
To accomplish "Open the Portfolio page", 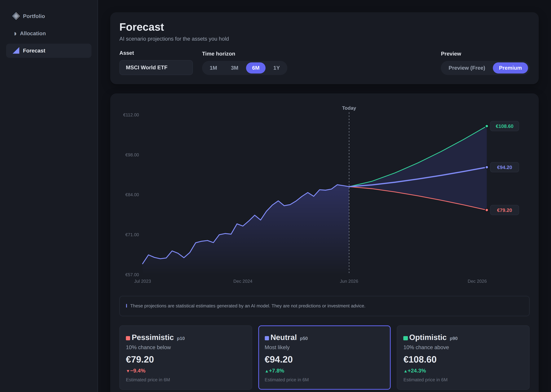I will coord(49,16).
